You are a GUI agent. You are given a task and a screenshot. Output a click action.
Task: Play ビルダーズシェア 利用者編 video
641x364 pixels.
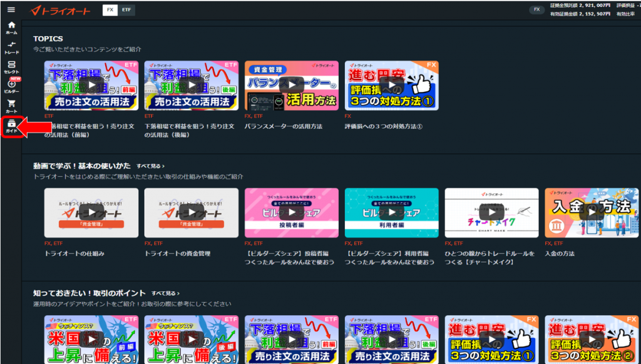tap(392, 213)
